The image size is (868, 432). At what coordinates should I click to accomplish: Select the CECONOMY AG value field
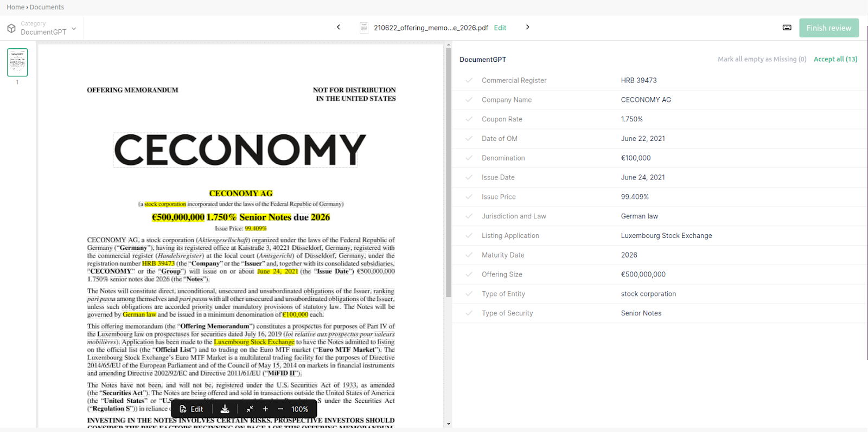pyautogui.click(x=646, y=100)
